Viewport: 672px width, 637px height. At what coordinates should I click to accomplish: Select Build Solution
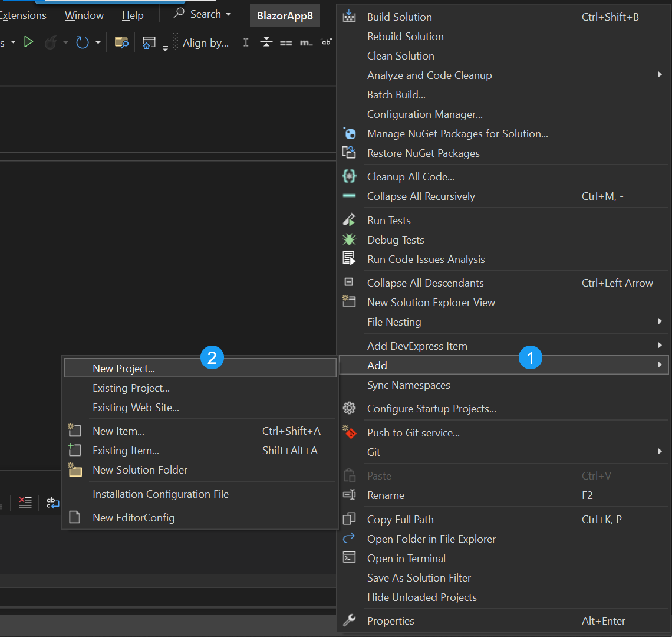503,17
